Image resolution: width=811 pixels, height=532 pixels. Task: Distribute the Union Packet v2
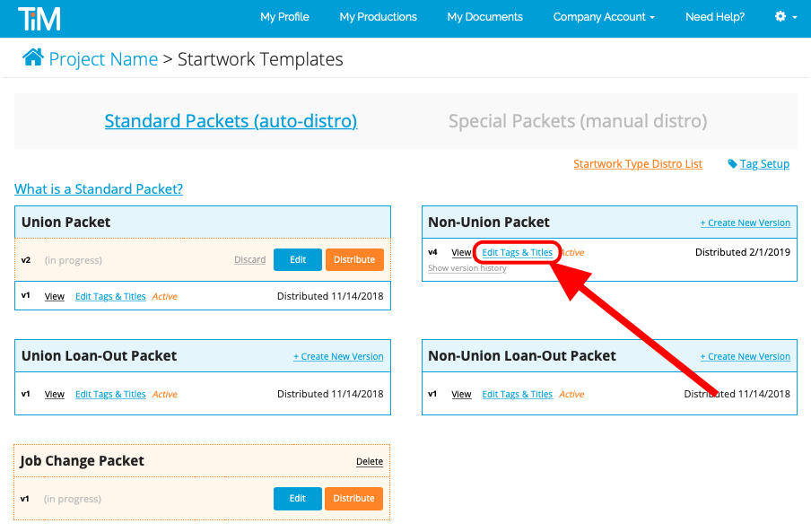pos(354,259)
